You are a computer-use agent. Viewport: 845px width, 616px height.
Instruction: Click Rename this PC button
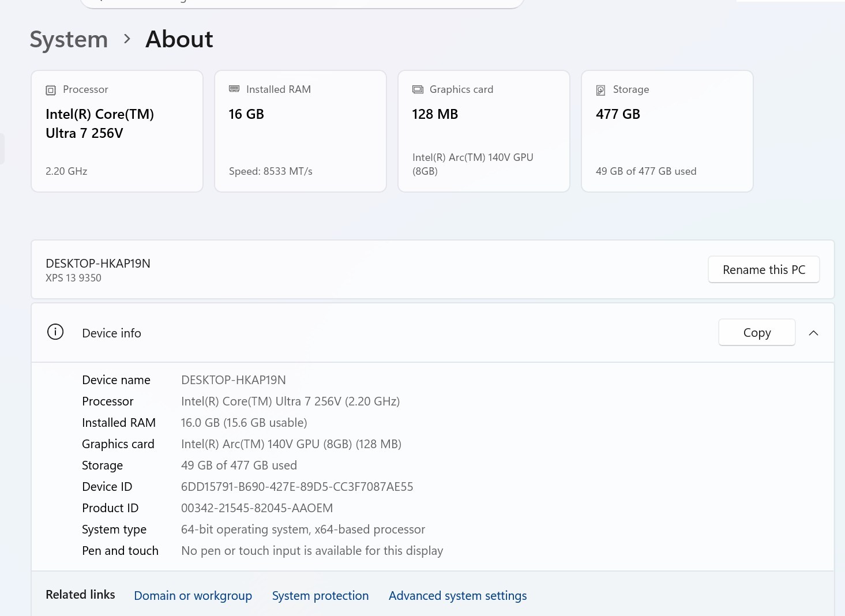[x=764, y=270]
